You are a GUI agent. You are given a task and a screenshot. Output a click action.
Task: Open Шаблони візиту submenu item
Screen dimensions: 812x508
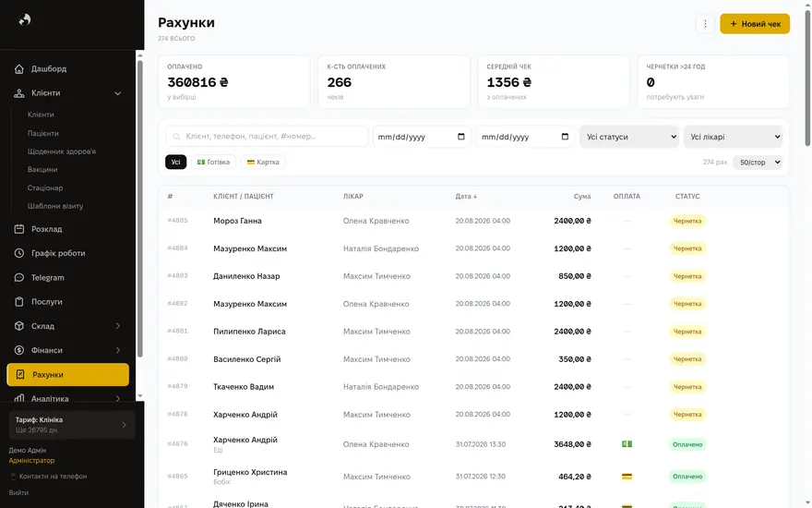point(55,206)
